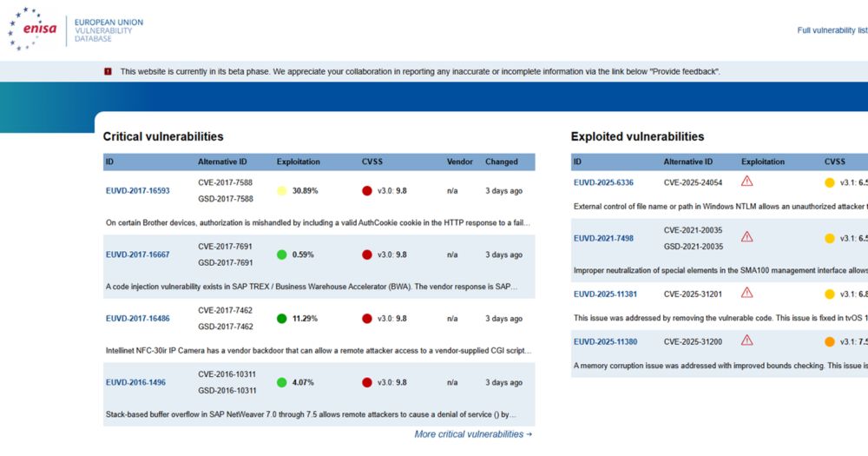Image resolution: width=868 pixels, height=456 pixels.
Task: Click the red CVSS dot in EUVD-2017-16486 row
Action: [367, 319]
